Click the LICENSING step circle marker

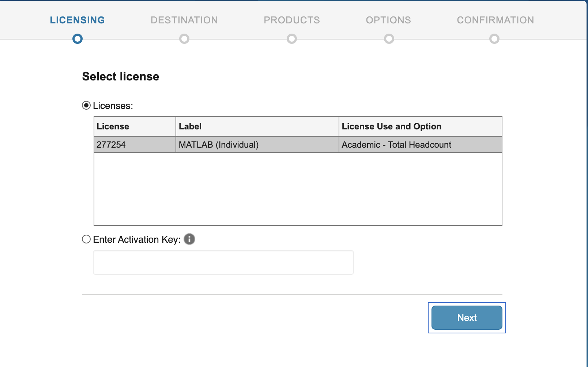[78, 39]
